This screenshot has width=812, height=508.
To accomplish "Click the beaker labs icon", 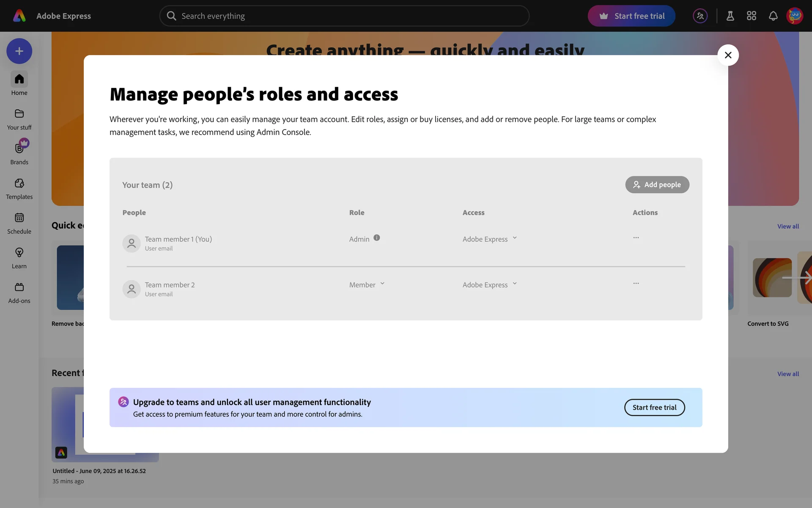I will (x=730, y=16).
